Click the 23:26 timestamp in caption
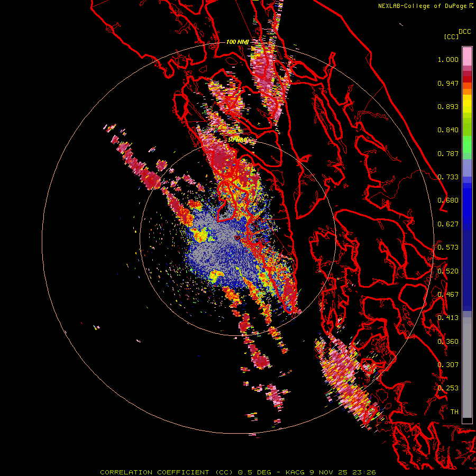This screenshot has height=476, width=476. pos(364,472)
